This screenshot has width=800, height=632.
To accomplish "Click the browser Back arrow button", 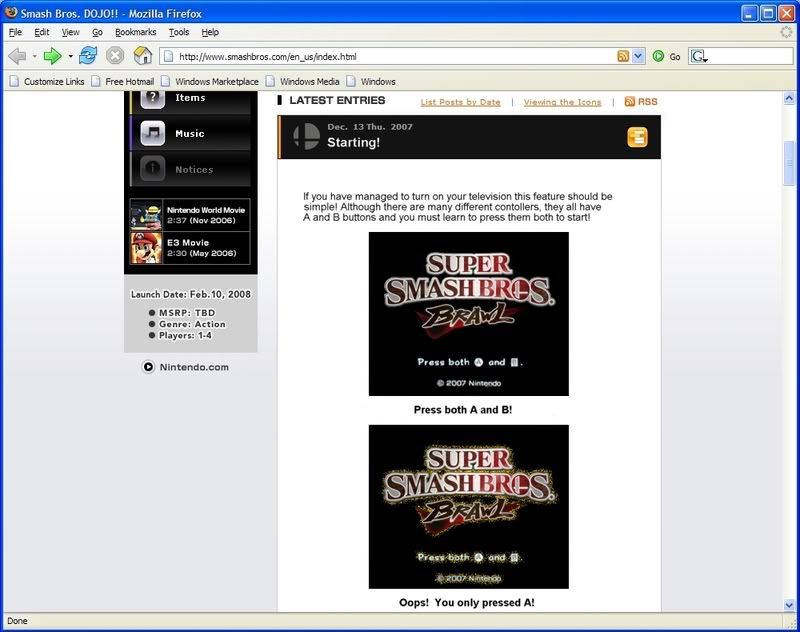I will coord(17,56).
